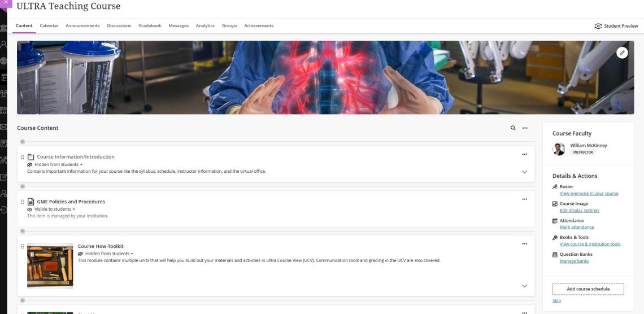Open the envelope Messages icon in left sidebar

[x=4, y=127]
